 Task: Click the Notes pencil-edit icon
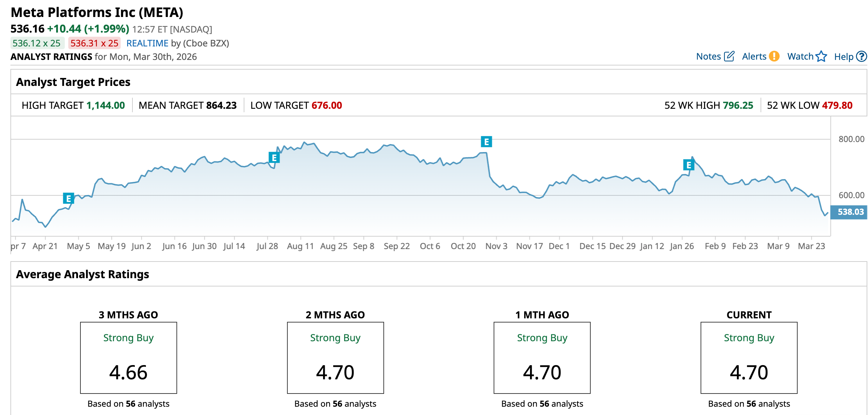[729, 56]
